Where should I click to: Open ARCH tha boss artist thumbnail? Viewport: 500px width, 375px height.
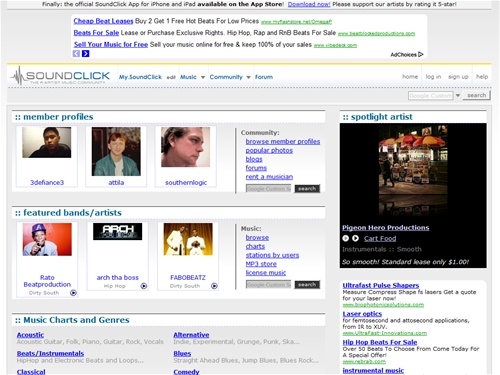[118, 231]
